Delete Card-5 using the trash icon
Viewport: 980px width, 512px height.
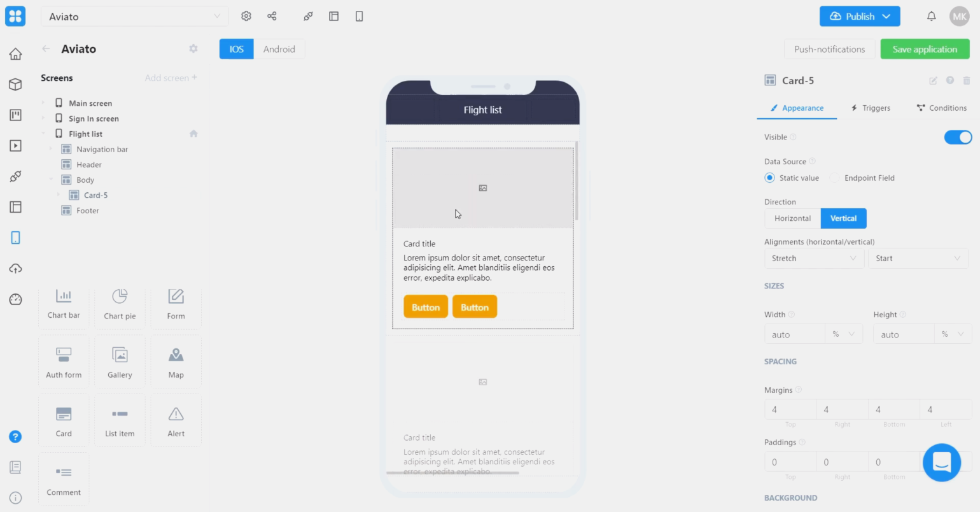tap(966, 81)
